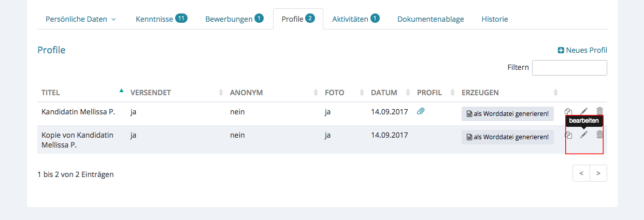The image size is (644, 220).
Task: Click into the Filtern input field
Action: coord(569,68)
